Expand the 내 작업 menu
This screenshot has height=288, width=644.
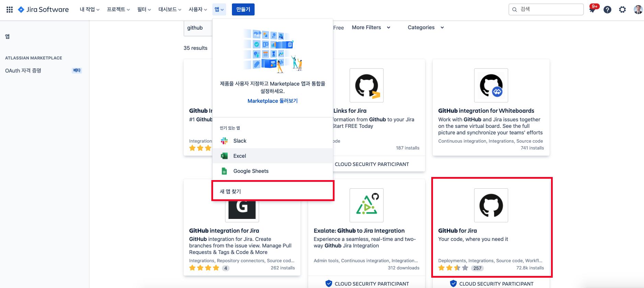coord(90,10)
